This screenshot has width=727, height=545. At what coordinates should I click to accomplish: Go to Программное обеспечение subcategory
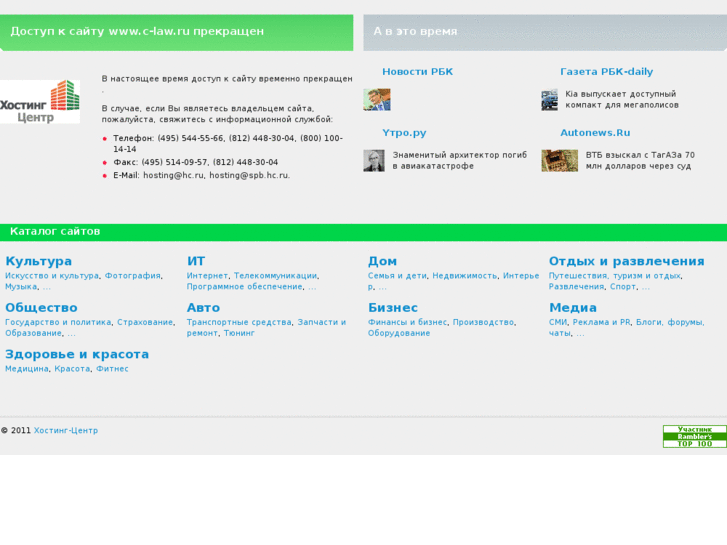[245, 287]
